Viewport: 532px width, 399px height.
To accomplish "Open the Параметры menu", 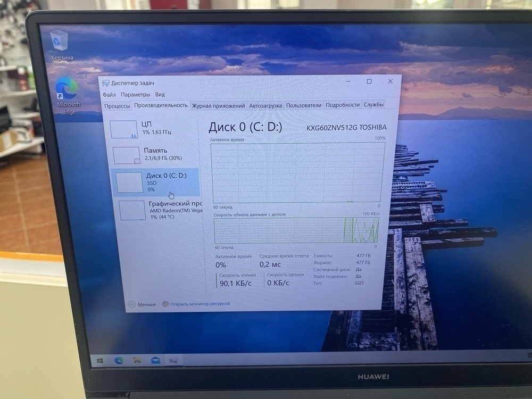I will (x=135, y=95).
